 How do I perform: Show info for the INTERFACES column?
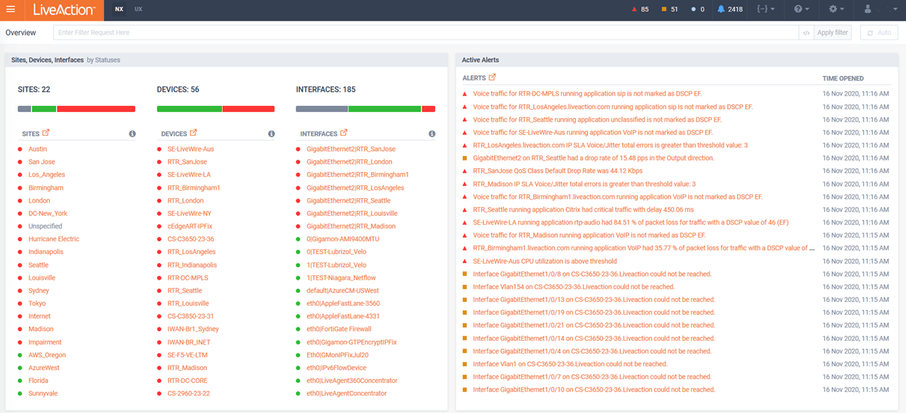click(432, 133)
